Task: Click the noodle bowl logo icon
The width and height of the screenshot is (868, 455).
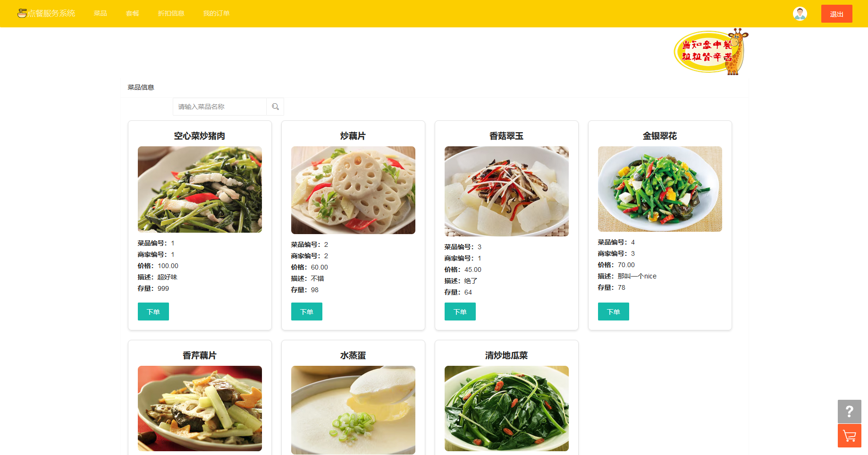Action: tap(22, 13)
